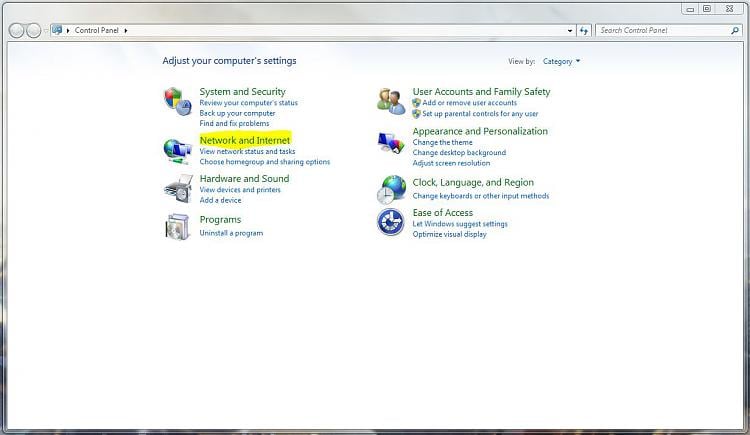The image size is (750, 435).
Task: Expand the arrow after Control Panel breadcrumb
Action: [x=126, y=31]
